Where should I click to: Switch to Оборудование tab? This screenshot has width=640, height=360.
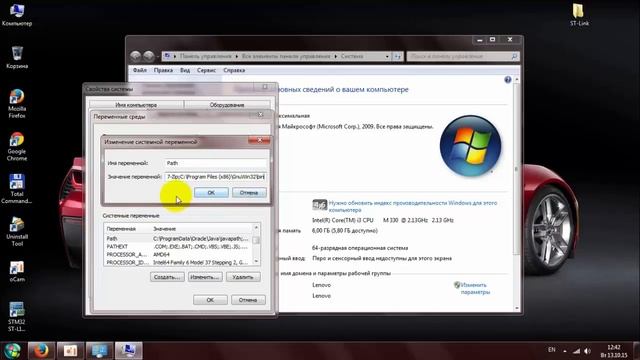click(x=227, y=105)
